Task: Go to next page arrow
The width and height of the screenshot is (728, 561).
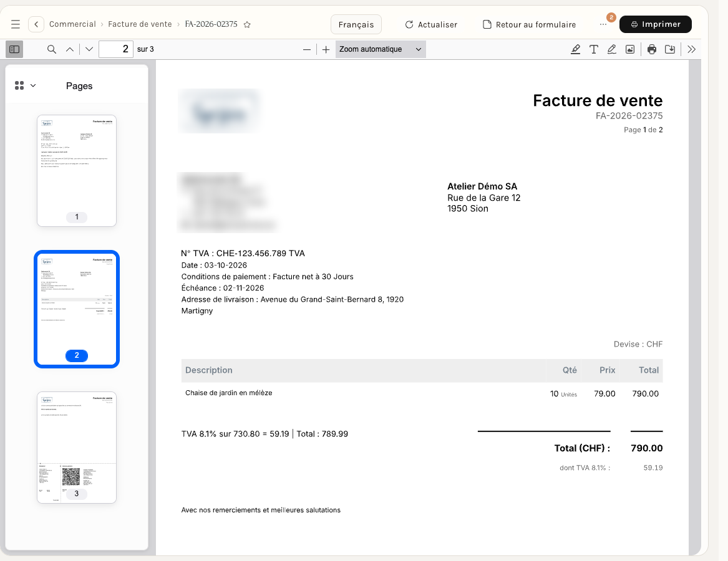Action: pos(89,49)
